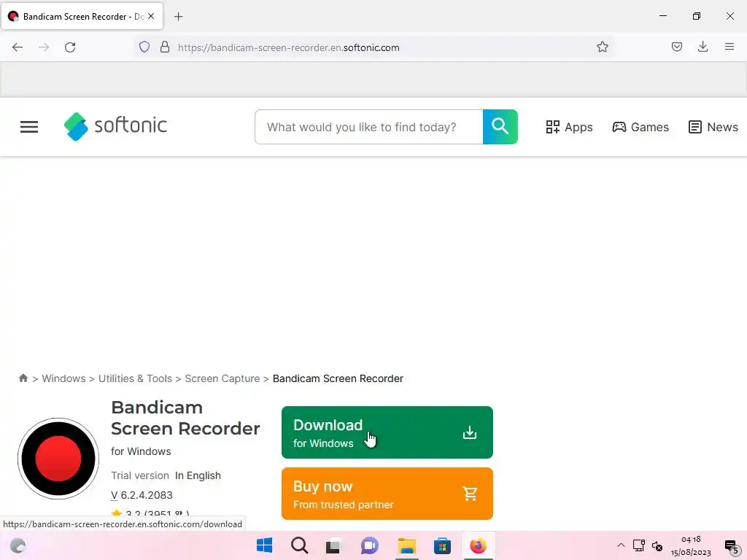The height and width of the screenshot is (560, 747).
Task: Open a new browser tab
Action: [x=179, y=17]
